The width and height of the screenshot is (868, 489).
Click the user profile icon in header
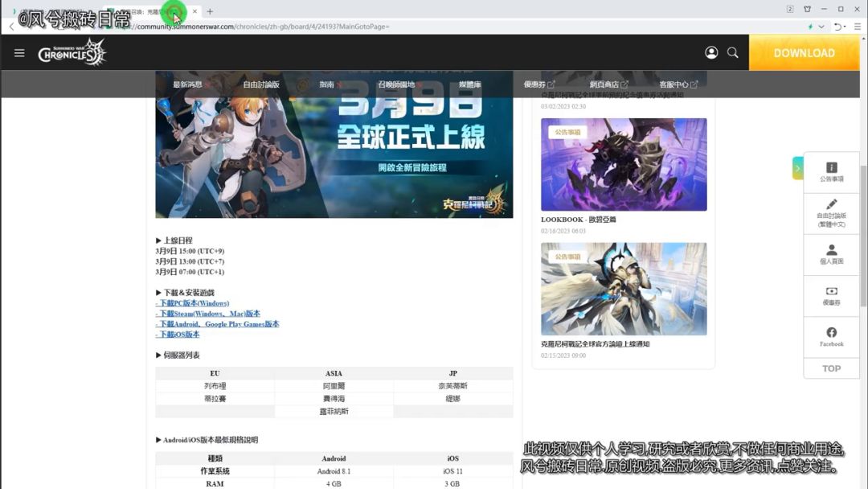[x=711, y=52]
